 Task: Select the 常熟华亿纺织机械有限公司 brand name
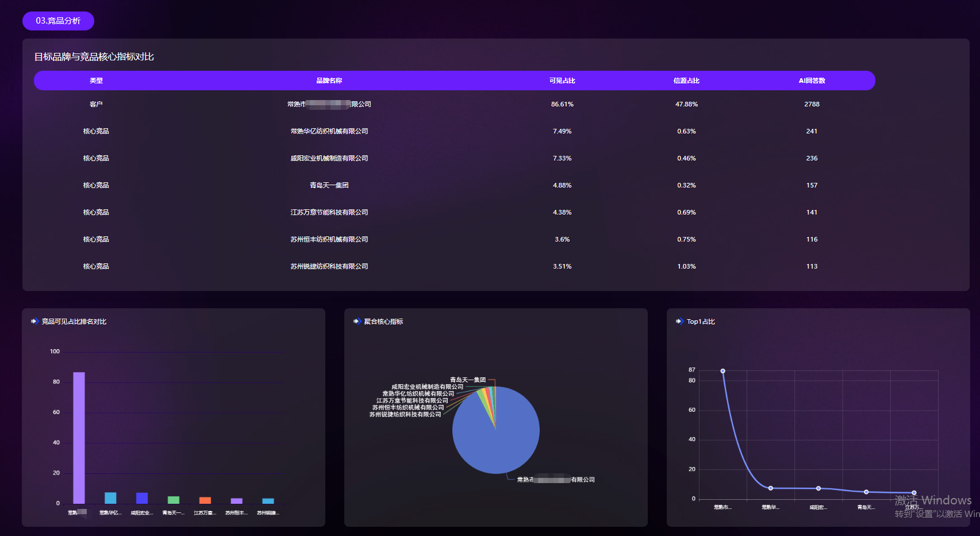pos(329,131)
